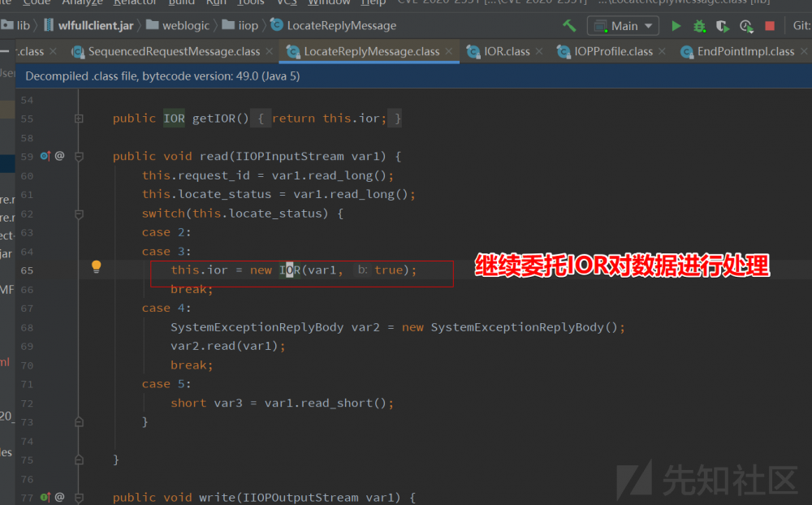Run the Main configuration with the green play icon
The height and width of the screenshot is (505, 812).
click(676, 25)
